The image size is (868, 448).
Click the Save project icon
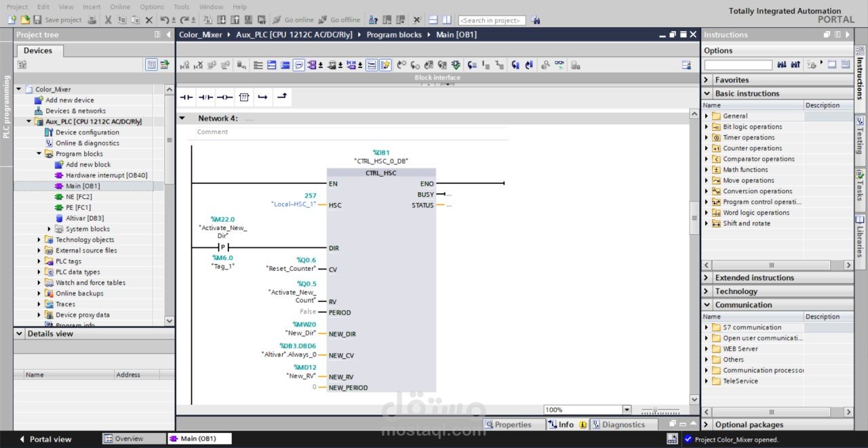coord(38,20)
